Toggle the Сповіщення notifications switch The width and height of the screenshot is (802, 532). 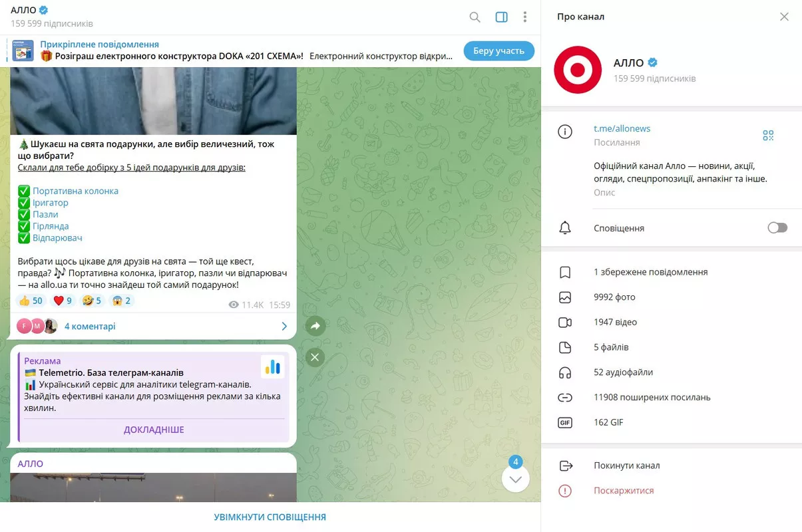tap(777, 228)
